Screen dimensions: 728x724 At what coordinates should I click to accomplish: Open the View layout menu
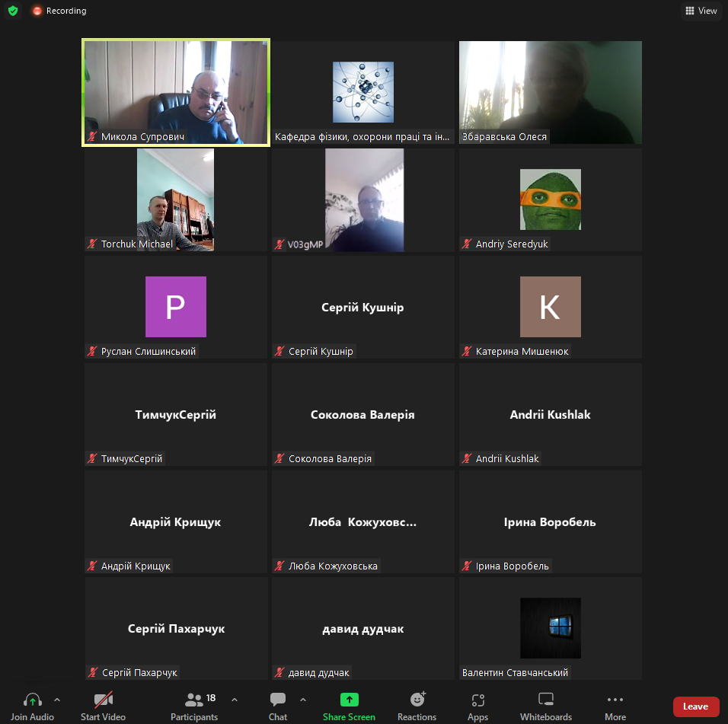(x=701, y=11)
